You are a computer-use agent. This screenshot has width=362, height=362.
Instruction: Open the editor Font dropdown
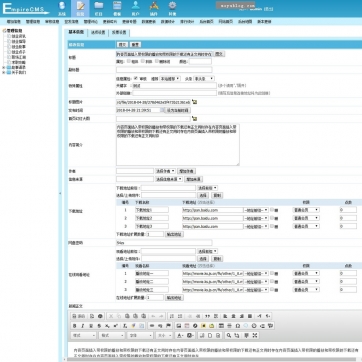tap(140, 335)
